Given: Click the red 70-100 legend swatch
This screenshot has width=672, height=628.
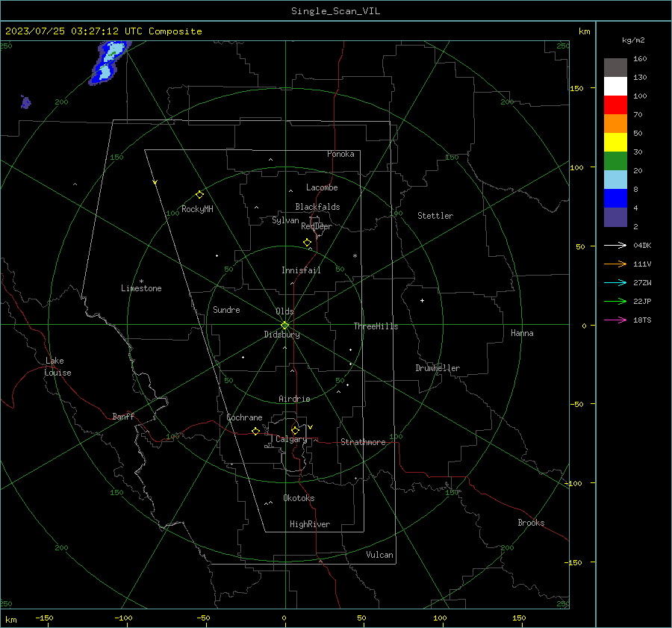Looking at the screenshot, I should tap(615, 105).
